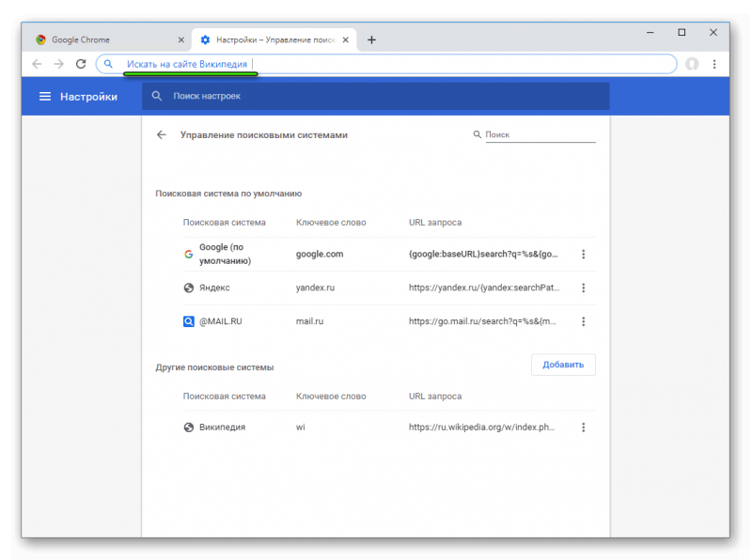Click the Chrome favicon on first tab
Viewport: 752px width, 560px height.
[40, 39]
